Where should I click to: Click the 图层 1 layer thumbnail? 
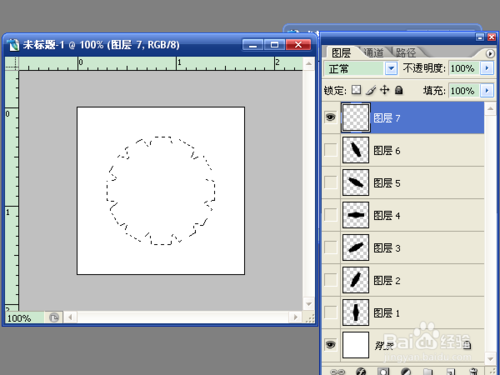[355, 312]
